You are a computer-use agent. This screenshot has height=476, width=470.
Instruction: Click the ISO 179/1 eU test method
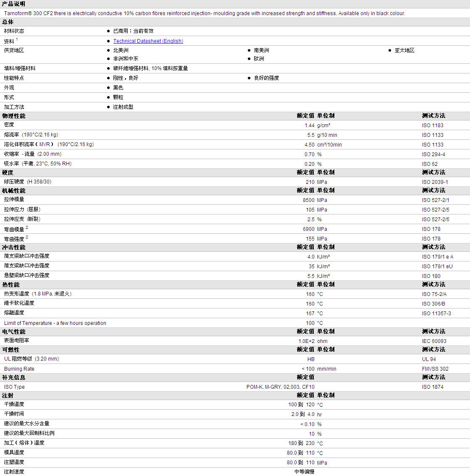[x=437, y=267]
